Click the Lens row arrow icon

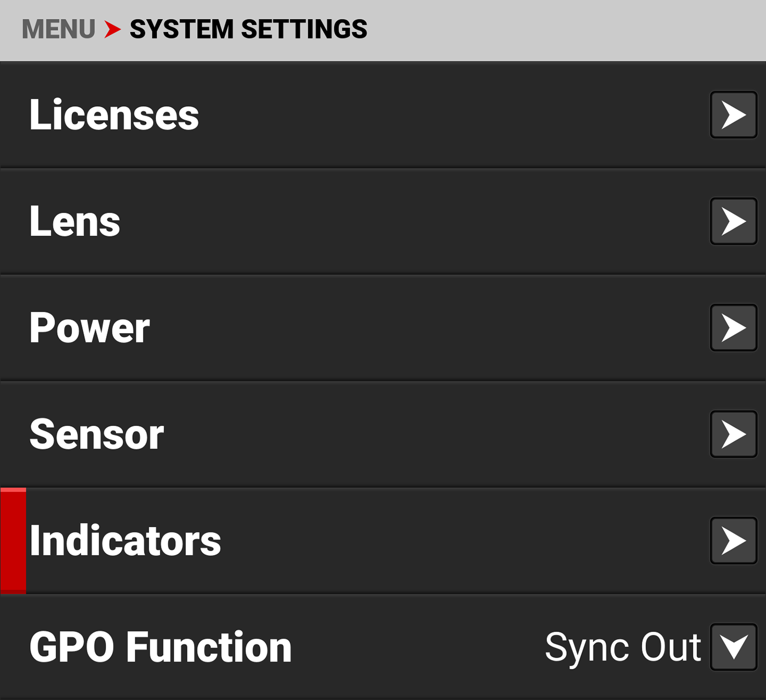click(x=733, y=221)
